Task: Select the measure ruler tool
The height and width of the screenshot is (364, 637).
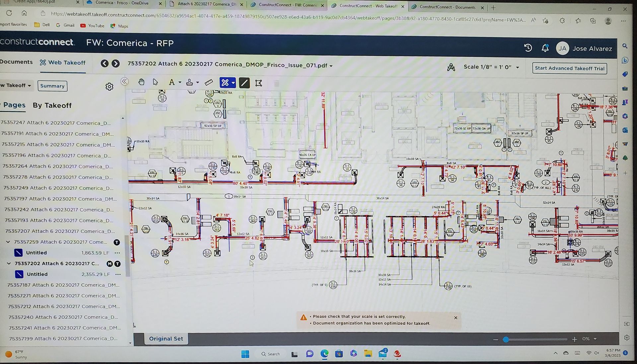Action: [209, 82]
